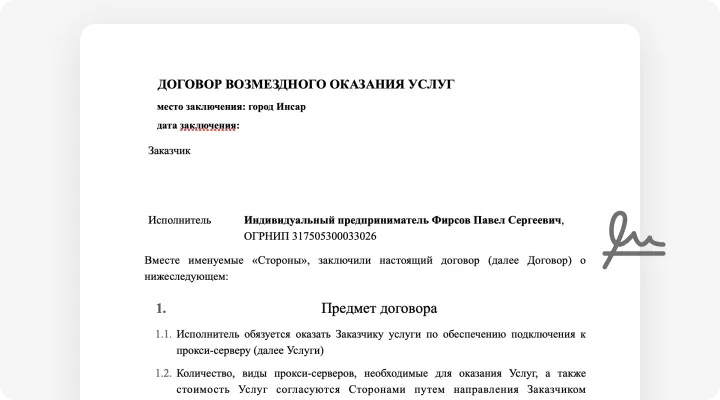Click the red-underlined word in дата заключения
Screen dimensions: 720x400
209,126
